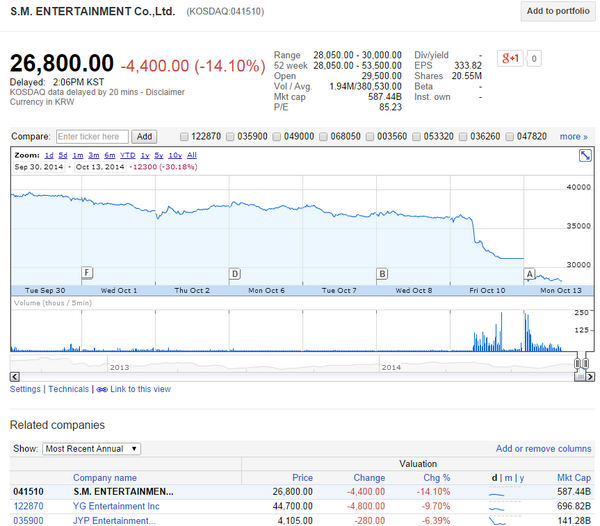This screenshot has width=600, height=526.
Task: Tick the 122870 compare checkbox
Action: tap(184, 137)
